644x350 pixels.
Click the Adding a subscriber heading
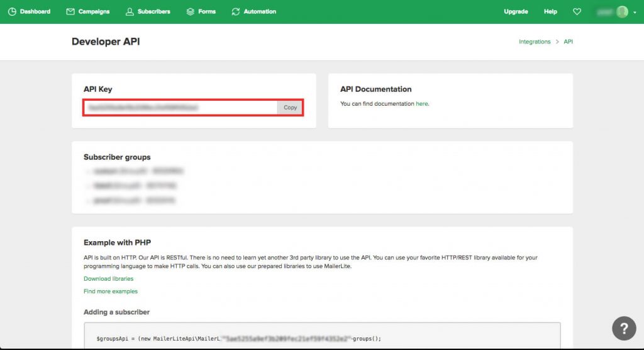click(x=116, y=312)
